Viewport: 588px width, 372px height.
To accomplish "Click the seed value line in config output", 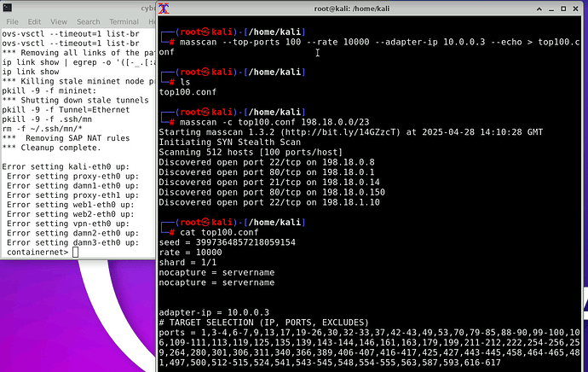I will tap(227, 242).
